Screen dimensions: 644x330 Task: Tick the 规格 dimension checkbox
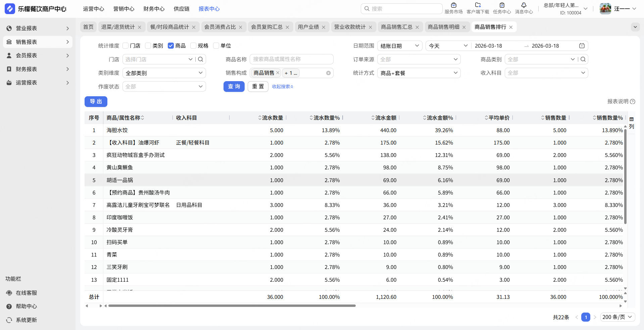tap(193, 46)
